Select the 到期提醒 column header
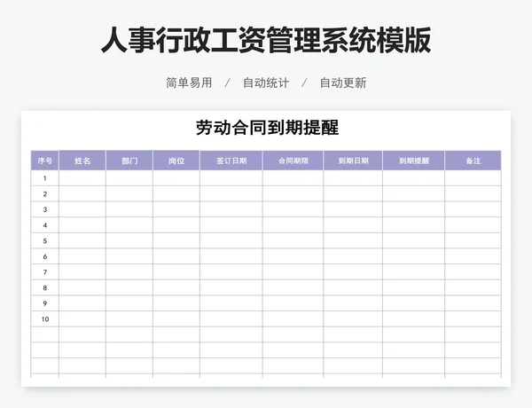 414,161
